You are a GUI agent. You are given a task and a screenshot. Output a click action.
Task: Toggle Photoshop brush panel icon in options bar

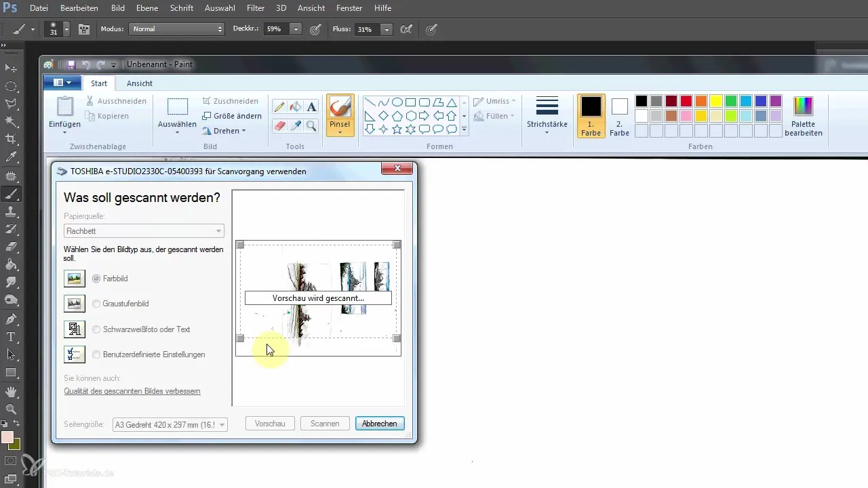point(85,29)
